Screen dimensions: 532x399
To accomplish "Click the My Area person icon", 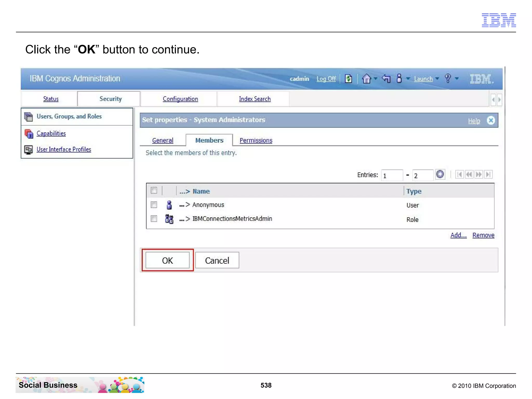I will click(399, 78).
